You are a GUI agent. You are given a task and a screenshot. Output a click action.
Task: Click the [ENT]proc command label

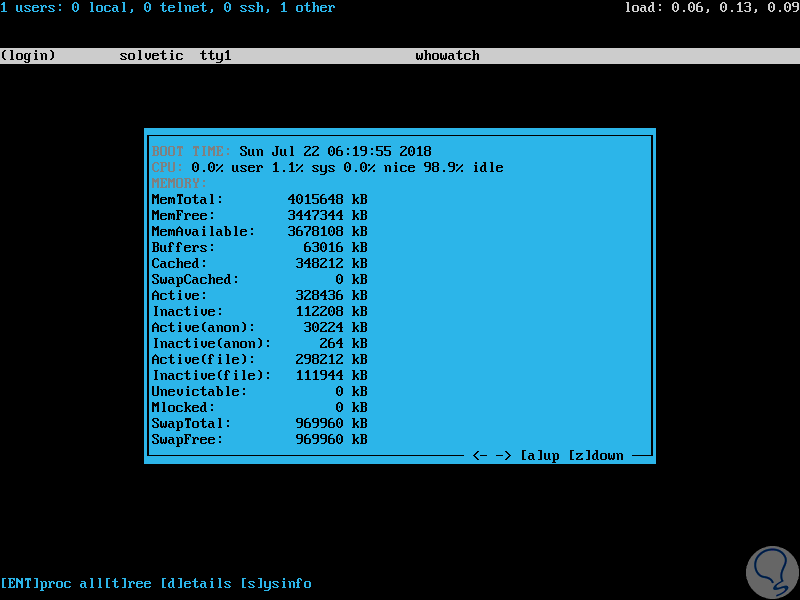click(x=35, y=583)
